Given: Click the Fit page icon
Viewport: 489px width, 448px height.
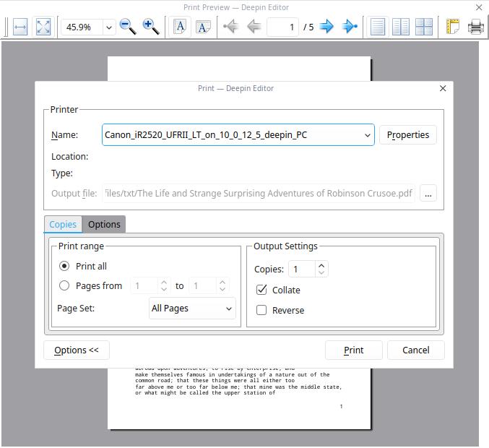Looking at the screenshot, I should pos(43,27).
